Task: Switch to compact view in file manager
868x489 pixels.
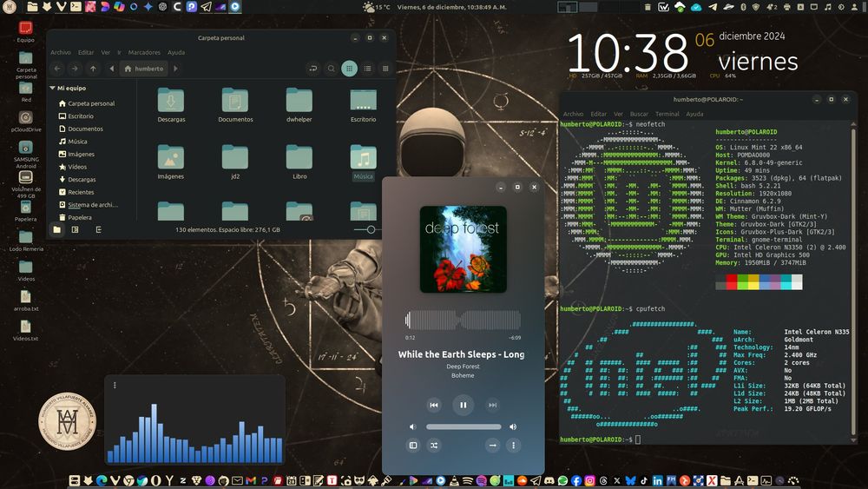Action: pos(385,69)
